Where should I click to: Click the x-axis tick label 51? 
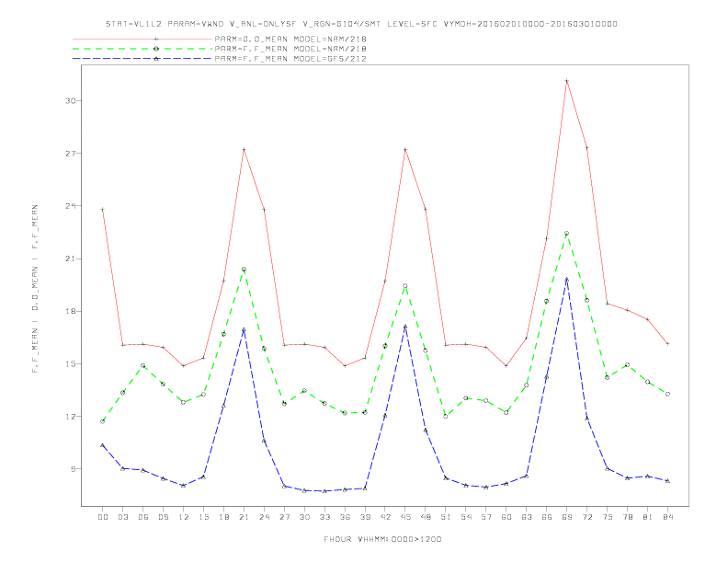[x=446, y=517]
